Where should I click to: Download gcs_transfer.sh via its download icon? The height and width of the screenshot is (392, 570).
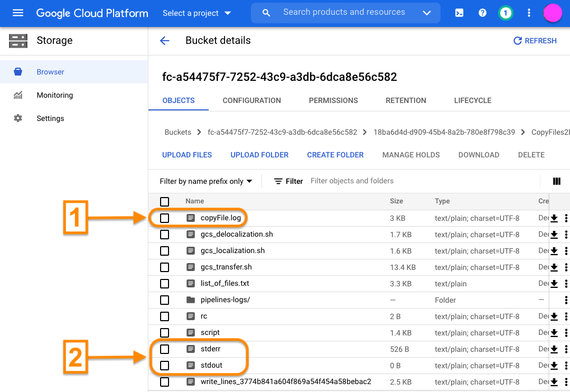click(554, 267)
